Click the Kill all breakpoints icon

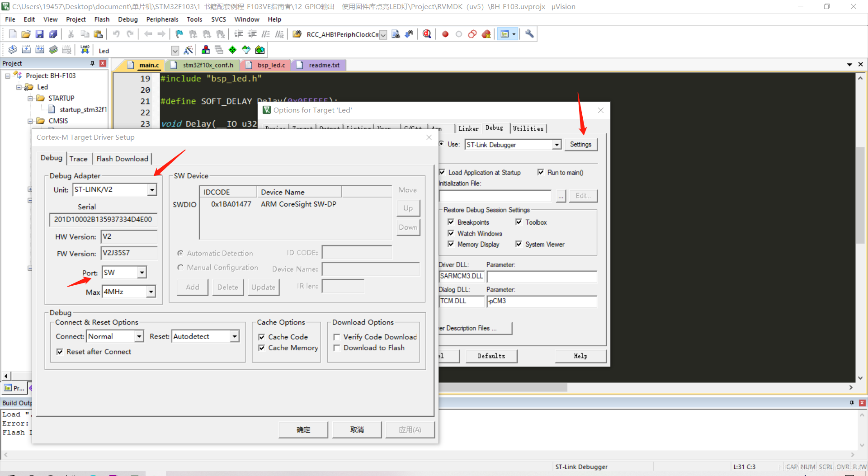tap(486, 34)
